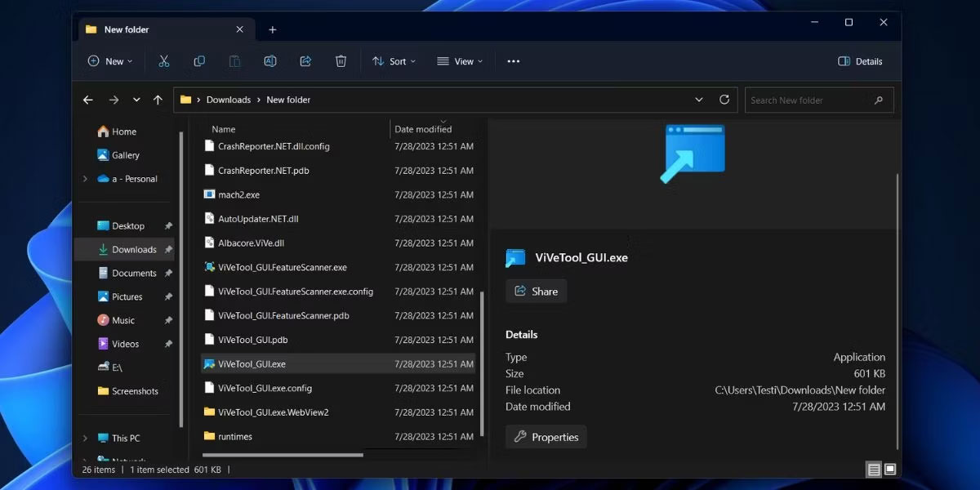980x490 pixels.
Task: Open the Sort dropdown
Action: [x=394, y=61]
